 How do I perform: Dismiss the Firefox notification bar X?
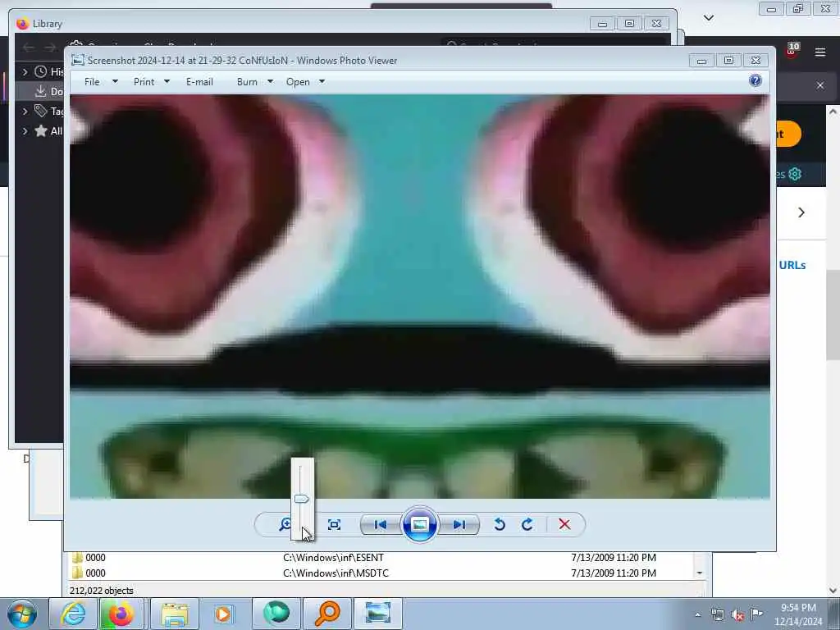click(x=820, y=85)
